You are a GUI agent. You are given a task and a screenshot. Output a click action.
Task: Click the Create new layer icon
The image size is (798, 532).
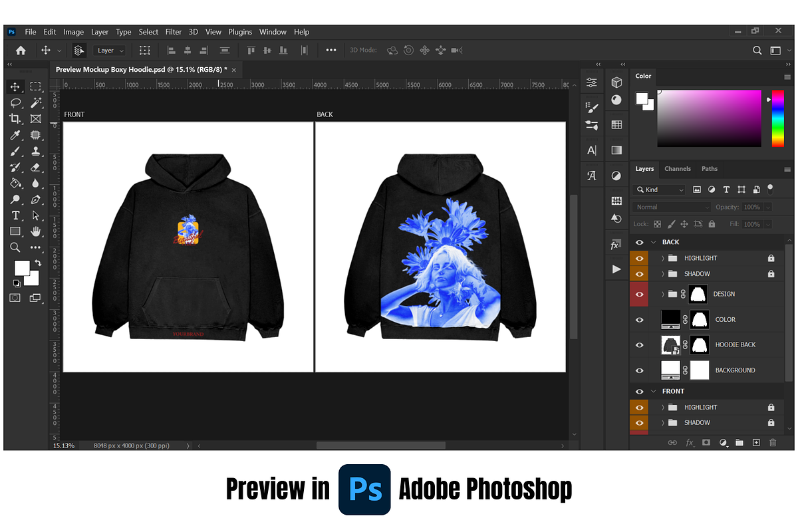click(x=756, y=442)
